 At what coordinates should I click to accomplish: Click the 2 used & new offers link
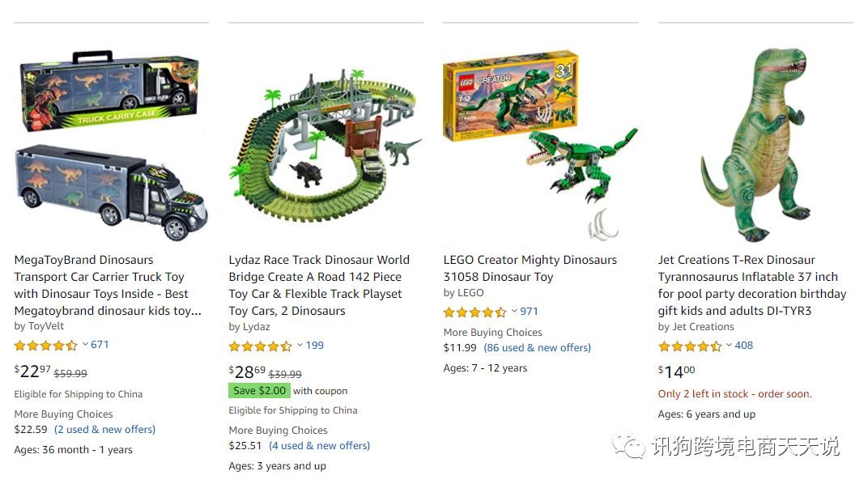pyautogui.click(x=104, y=430)
